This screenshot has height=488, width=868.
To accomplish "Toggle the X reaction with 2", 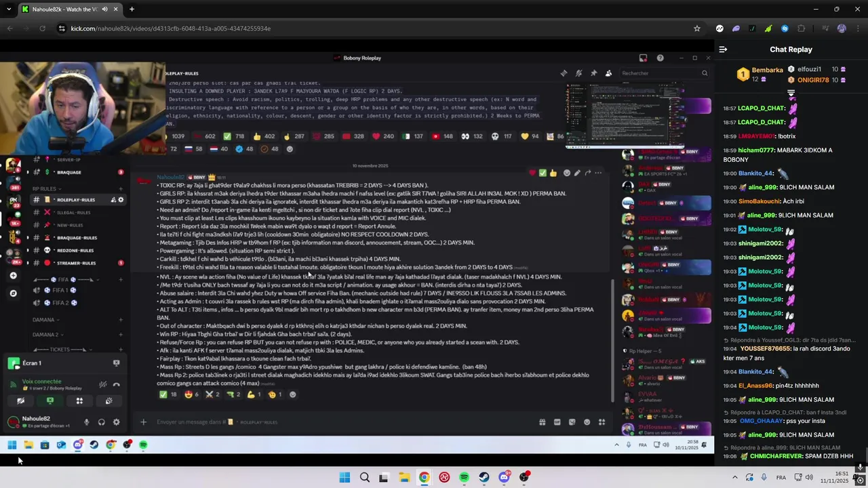I will (212, 394).
